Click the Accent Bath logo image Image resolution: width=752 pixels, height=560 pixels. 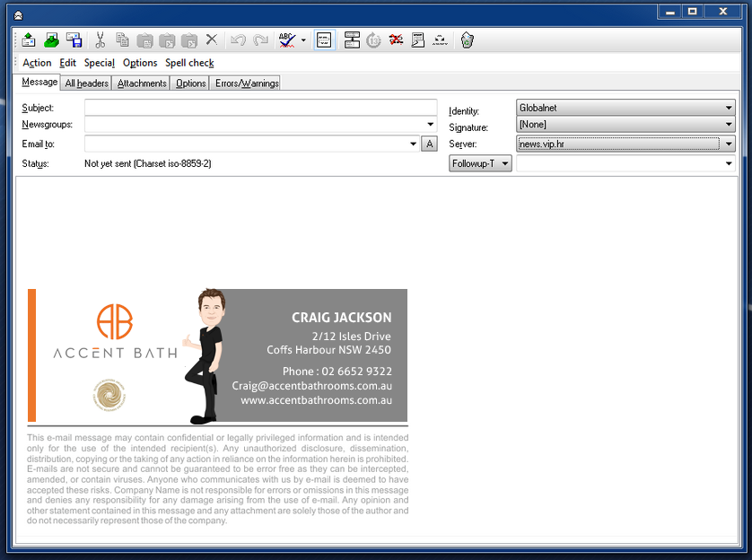[115, 332]
